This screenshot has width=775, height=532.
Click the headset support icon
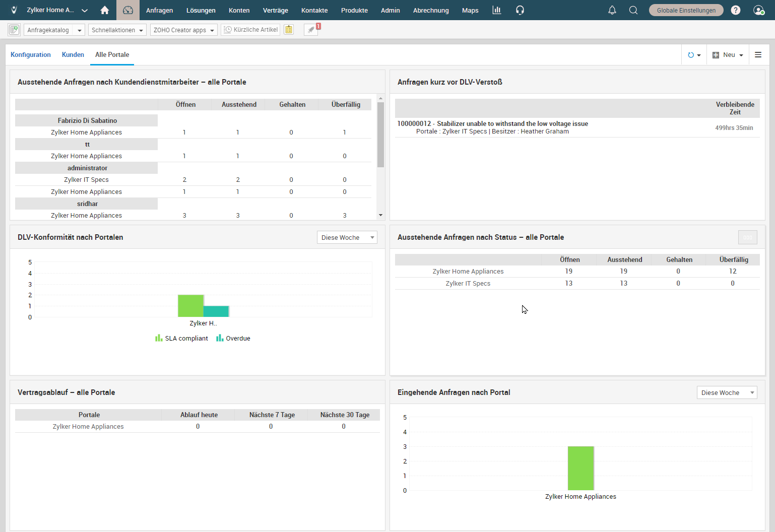tap(520, 10)
